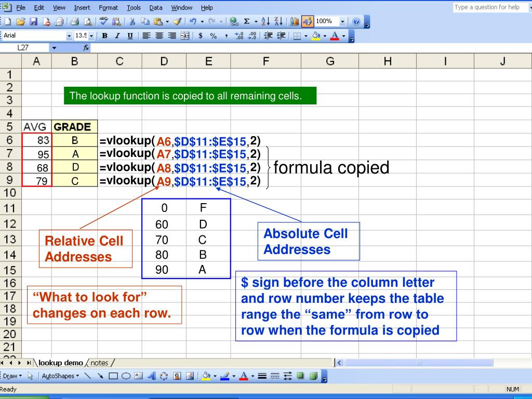Sort descending Z to A
Viewport: 532px width, 399px height.
tap(278, 22)
